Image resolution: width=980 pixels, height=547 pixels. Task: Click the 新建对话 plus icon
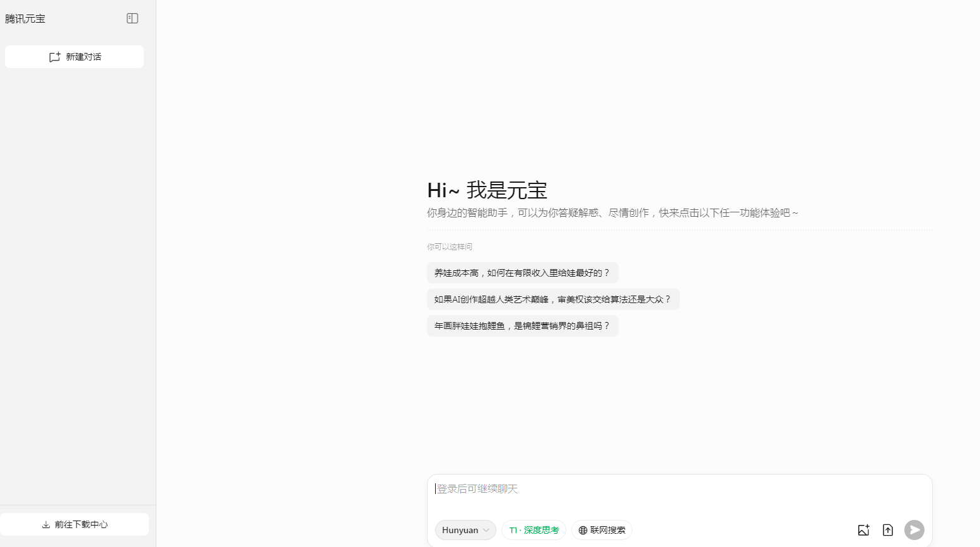[x=55, y=56]
